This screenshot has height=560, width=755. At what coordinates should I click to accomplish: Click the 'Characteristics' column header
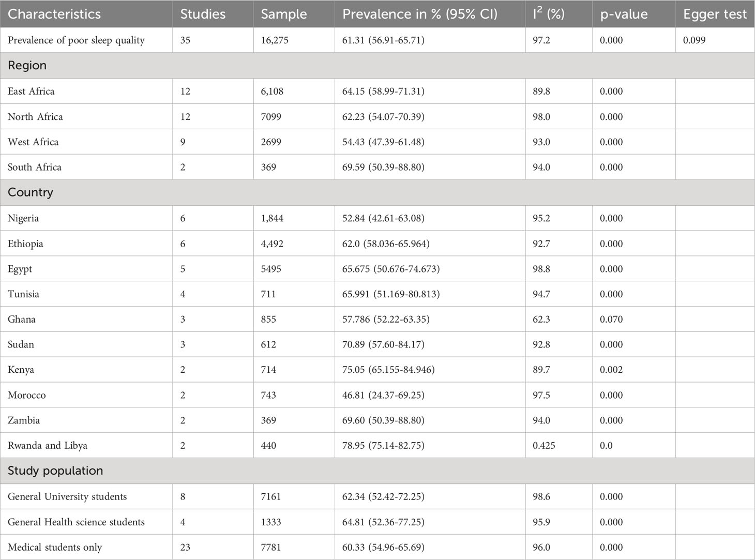[x=54, y=14]
